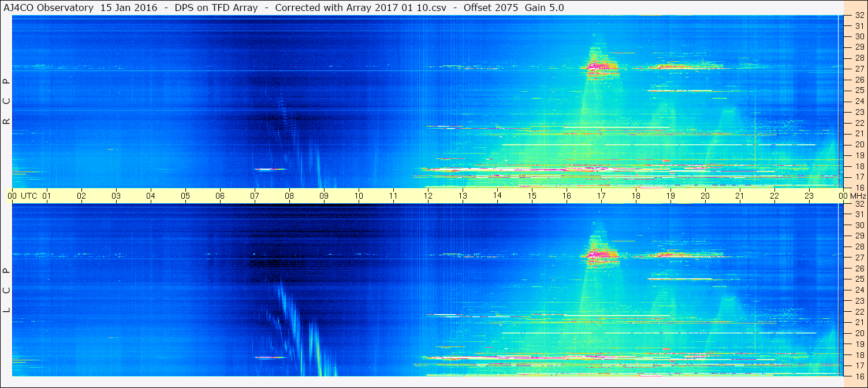Image resolution: width=868 pixels, height=388 pixels.
Task: Click the 02 hour mark on time axis
Action: [81, 196]
